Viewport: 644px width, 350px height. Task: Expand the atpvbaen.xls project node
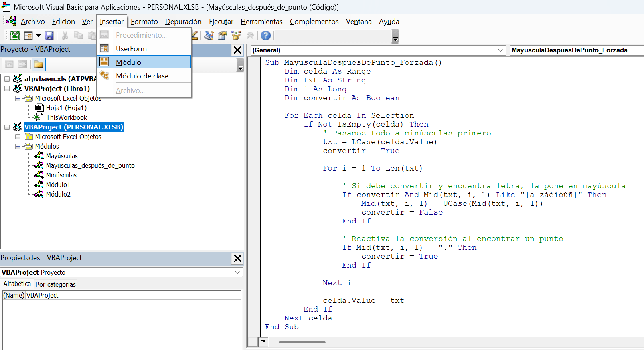click(x=7, y=79)
